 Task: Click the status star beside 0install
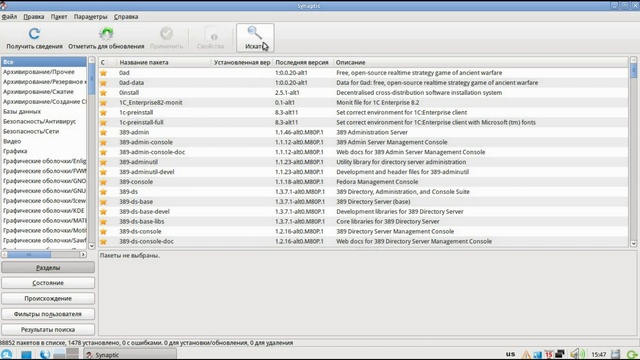pos(103,93)
